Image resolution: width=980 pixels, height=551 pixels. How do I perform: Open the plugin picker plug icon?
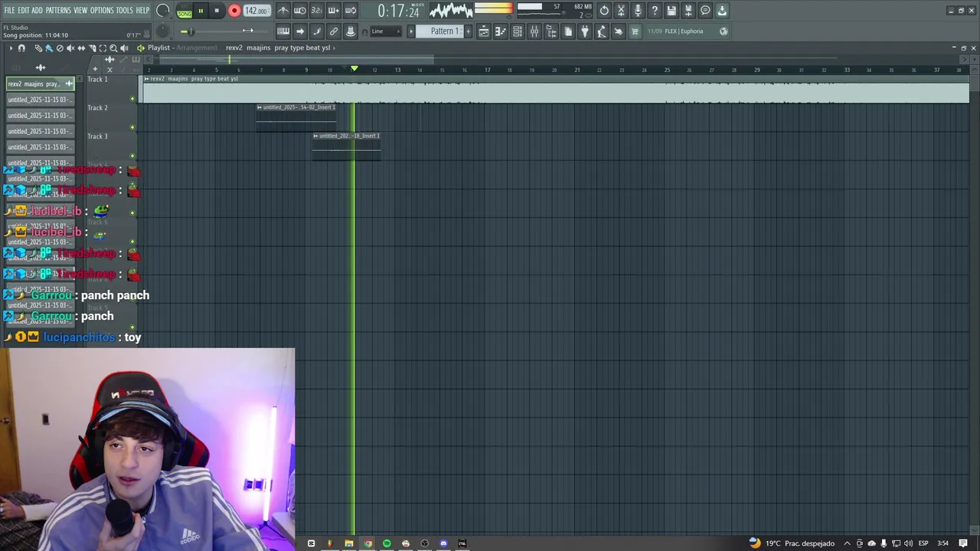[585, 31]
